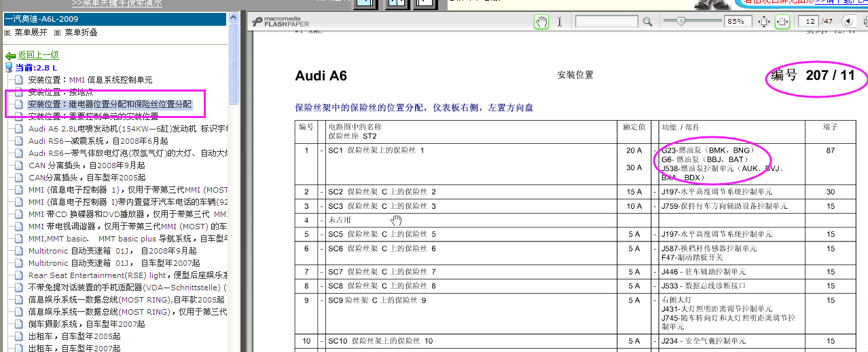Open CAN分离插头，自车型年2005起
This screenshot has width=868, height=352.
[87, 178]
